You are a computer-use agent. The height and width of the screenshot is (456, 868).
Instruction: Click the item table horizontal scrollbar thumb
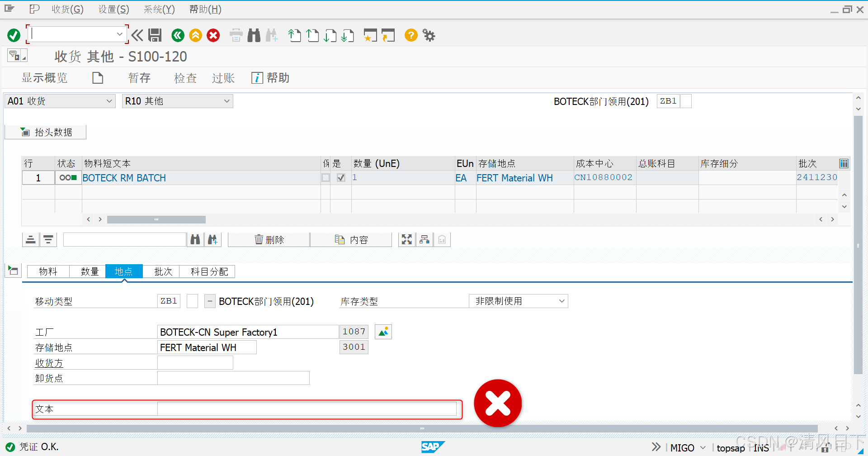[x=156, y=219]
